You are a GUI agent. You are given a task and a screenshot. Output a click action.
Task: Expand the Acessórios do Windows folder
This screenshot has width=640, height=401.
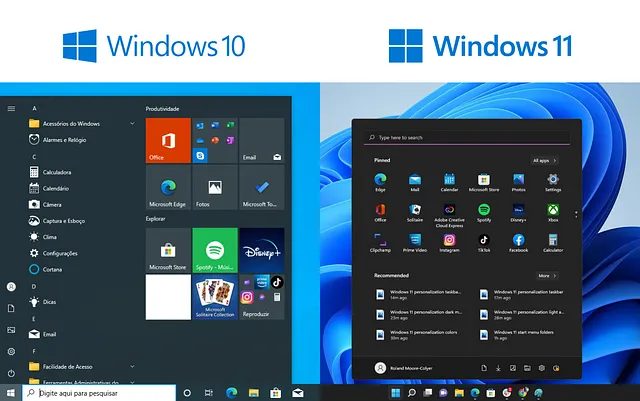coord(82,123)
